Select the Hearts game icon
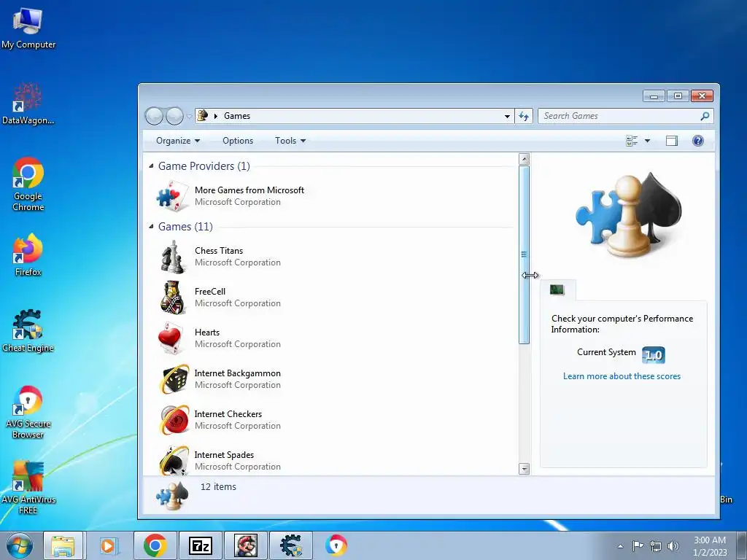The width and height of the screenshot is (747, 560). click(x=171, y=338)
